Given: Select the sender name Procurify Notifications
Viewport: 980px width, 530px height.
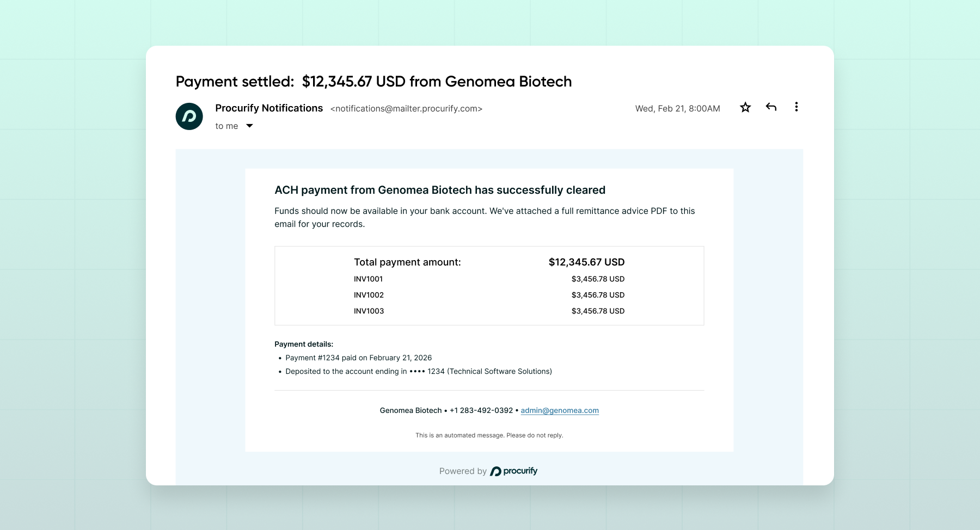Looking at the screenshot, I should click(268, 108).
